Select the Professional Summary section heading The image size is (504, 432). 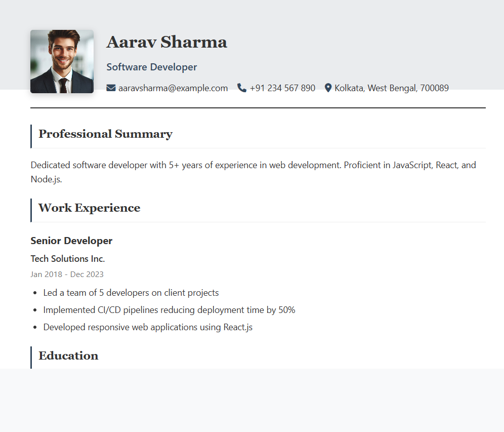(x=105, y=134)
